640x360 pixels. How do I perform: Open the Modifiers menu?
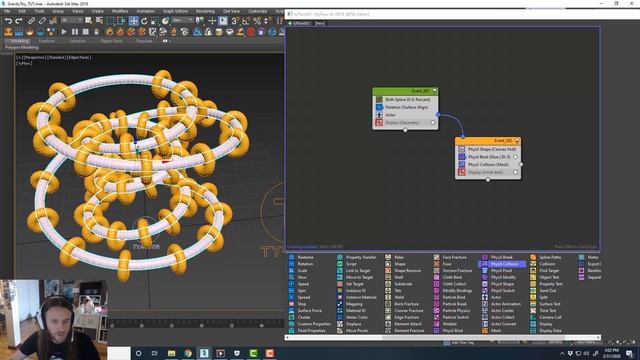tap(120, 11)
